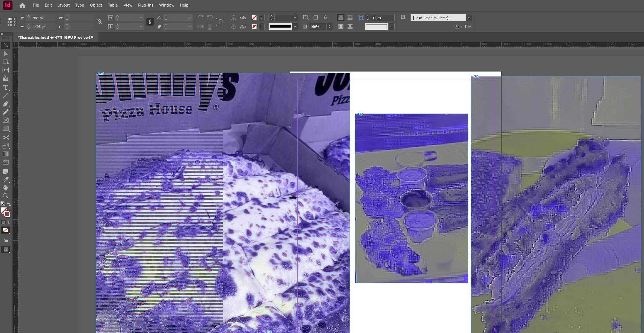Open the Object menu
644x333 pixels.
point(96,5)
